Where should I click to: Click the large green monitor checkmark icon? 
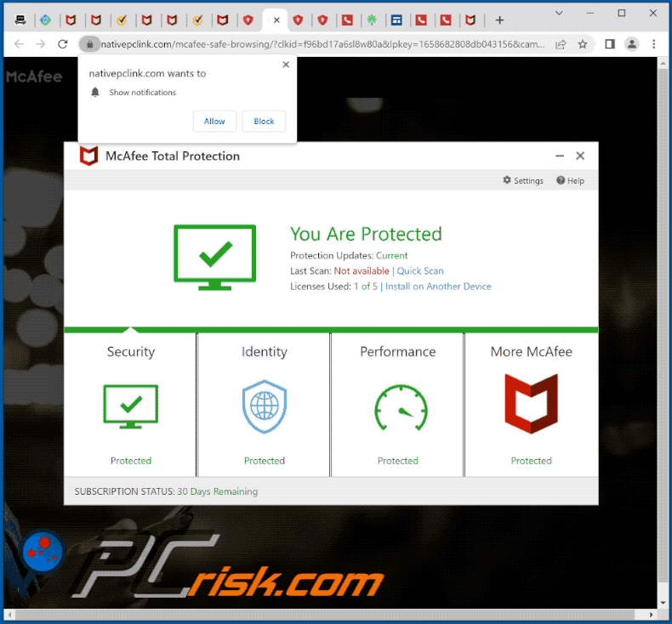click(x=214, y=258)
